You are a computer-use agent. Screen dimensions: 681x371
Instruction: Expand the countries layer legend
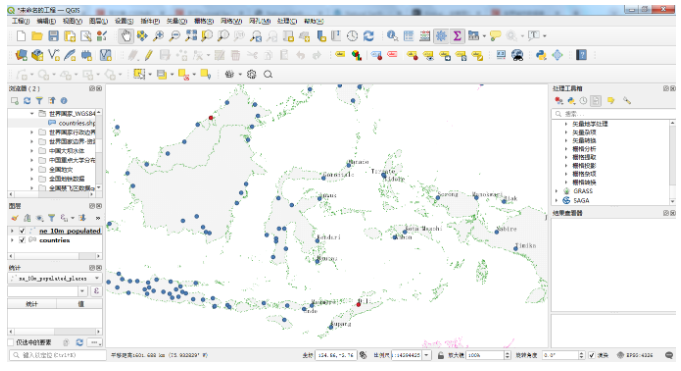click(x=12, y=240)
